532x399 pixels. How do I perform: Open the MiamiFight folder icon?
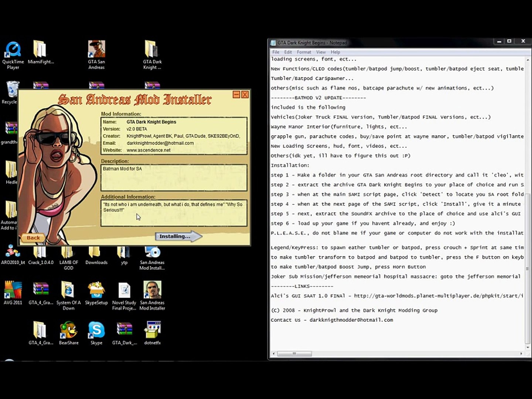40,52
